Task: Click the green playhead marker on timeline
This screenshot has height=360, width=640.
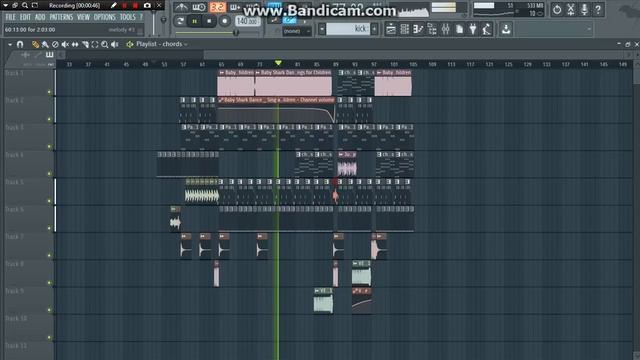Action: point(278,63)
